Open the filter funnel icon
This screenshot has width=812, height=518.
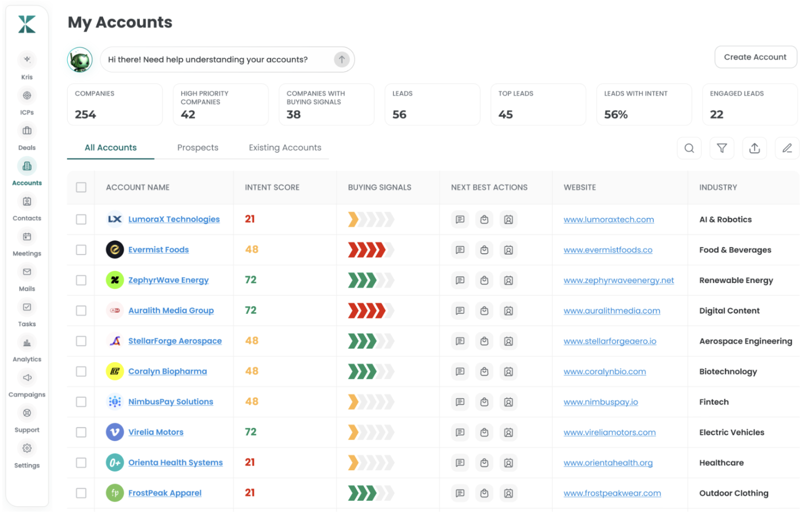[x=721, y=148]
